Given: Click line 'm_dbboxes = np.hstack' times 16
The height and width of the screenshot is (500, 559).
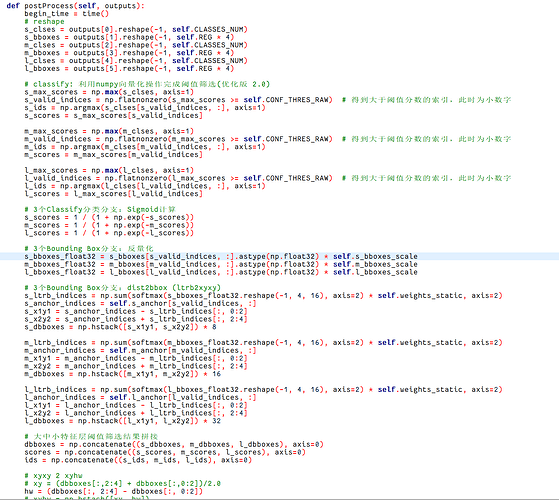Looking at the screenshot, I should tap(123, 374).
